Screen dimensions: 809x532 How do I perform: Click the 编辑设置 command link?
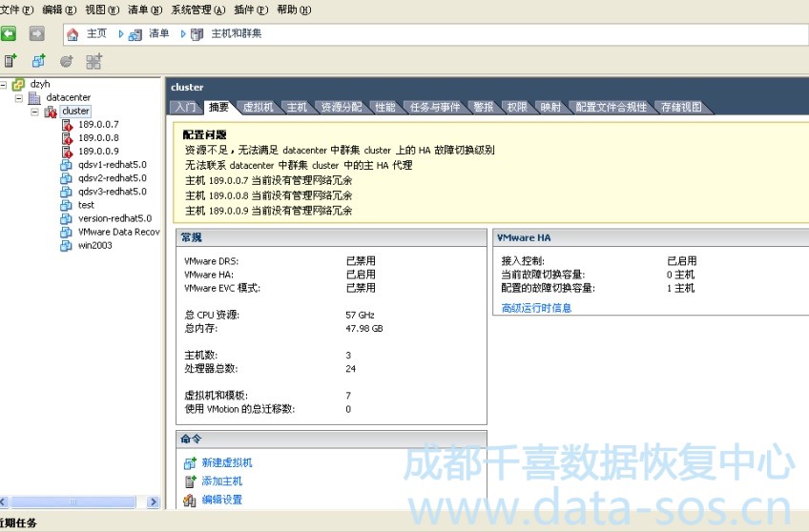point(222,500)
